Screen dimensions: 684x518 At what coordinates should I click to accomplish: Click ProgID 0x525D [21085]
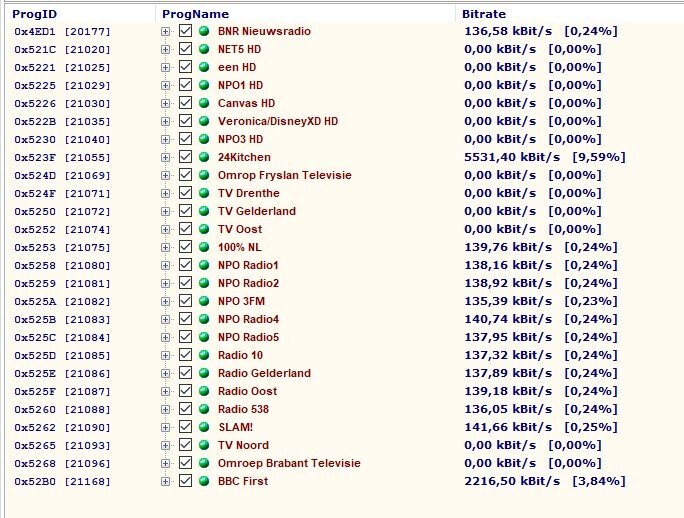pyautogui.click(x=62, y=356)
